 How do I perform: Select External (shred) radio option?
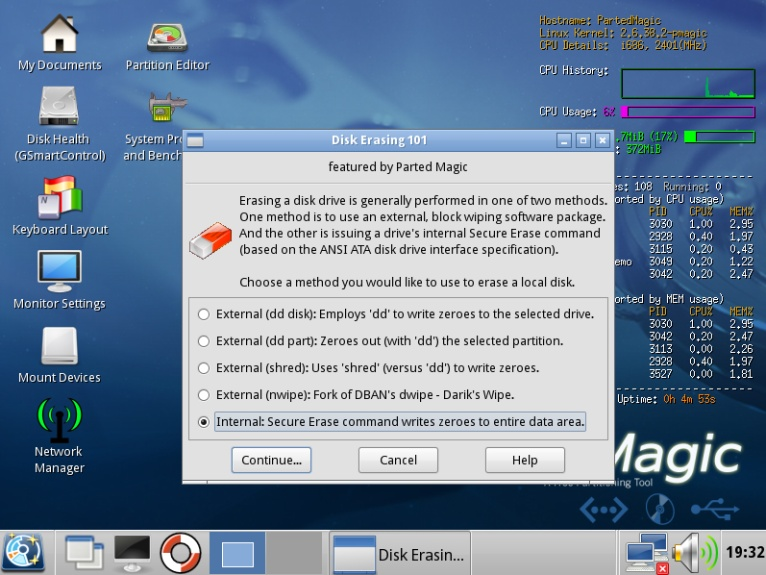click(204, 368)
